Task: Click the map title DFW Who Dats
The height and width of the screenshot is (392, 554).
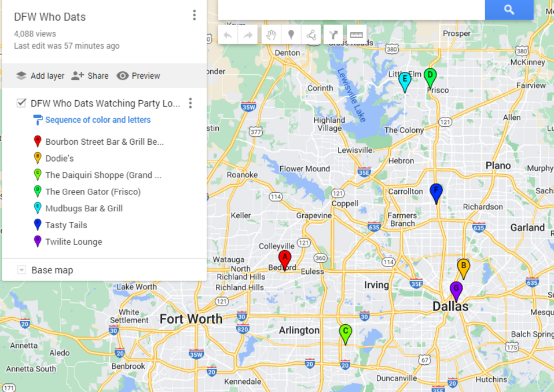Action: tap(50, 17)
